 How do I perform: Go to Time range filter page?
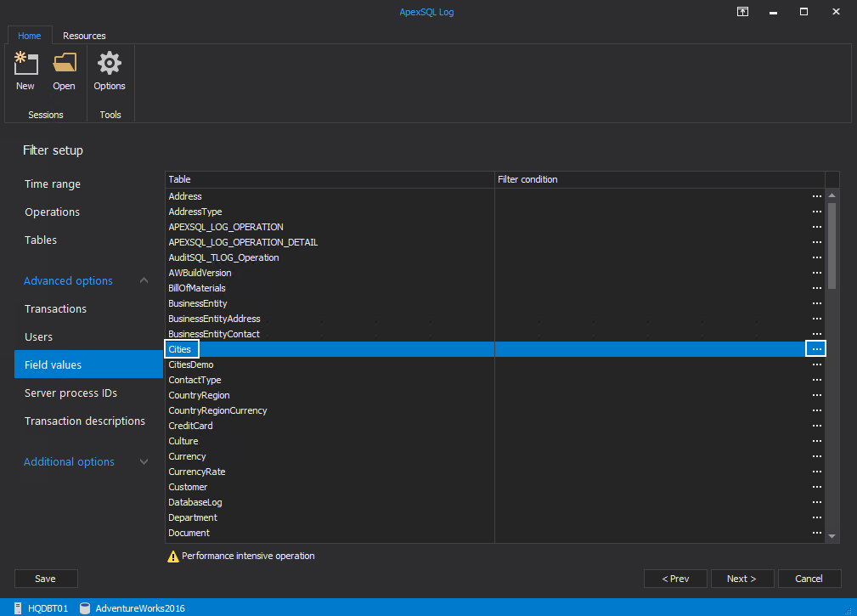click(53, 184)
